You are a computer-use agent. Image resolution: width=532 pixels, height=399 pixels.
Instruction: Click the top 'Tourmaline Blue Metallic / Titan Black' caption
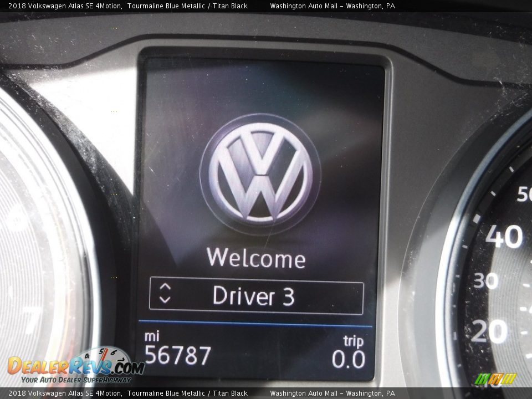tap(187, 6)
